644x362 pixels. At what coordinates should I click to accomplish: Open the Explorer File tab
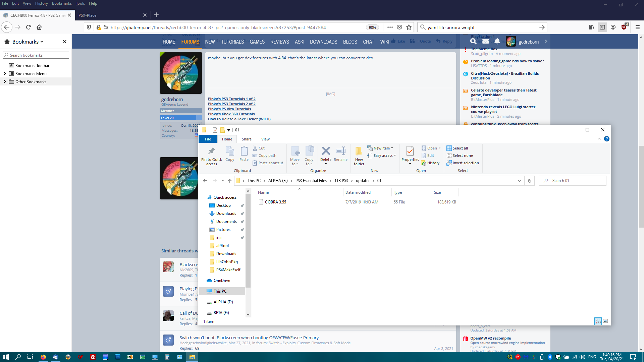pyautogui.click(x=208, y=139)
